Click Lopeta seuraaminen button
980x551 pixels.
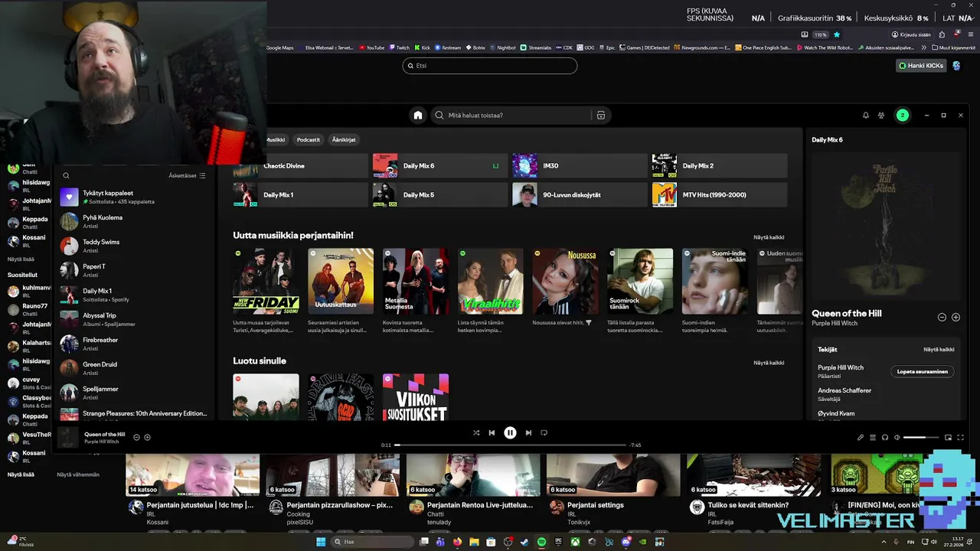(x=923, y=372)
